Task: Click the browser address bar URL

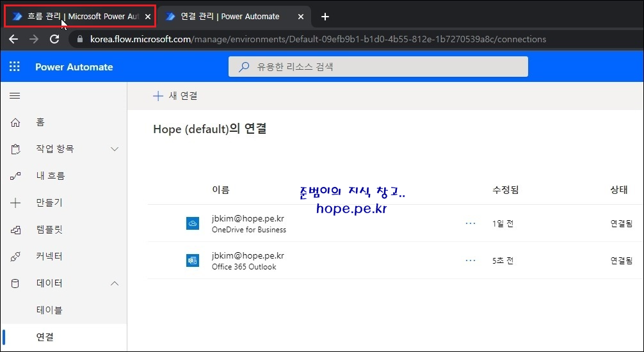Action: [318, 39]
